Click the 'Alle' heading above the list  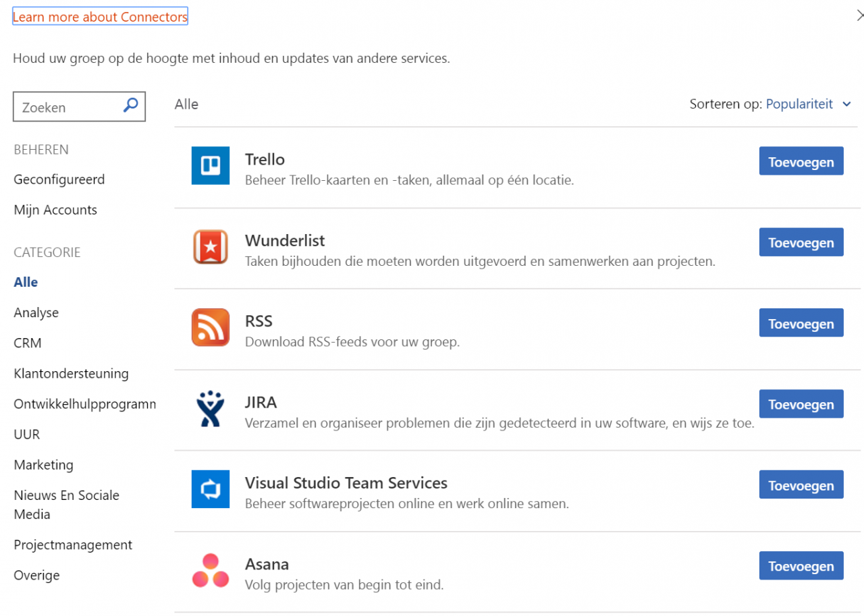186,104
